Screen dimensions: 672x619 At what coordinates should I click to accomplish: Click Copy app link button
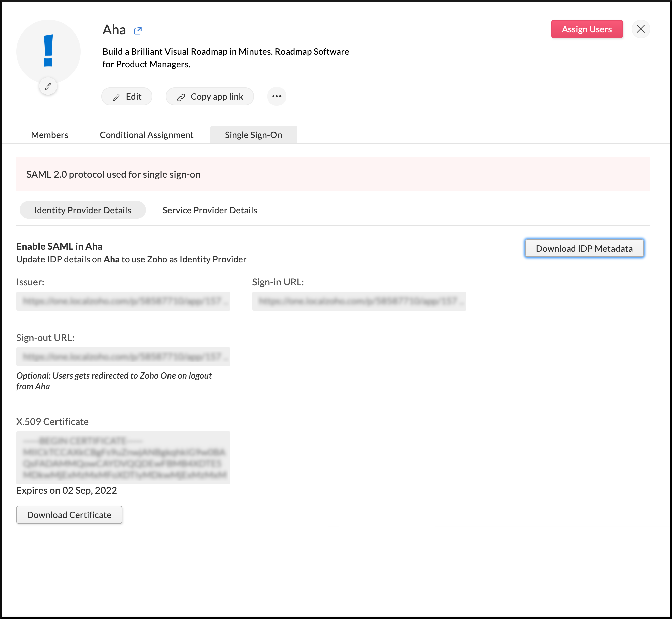[x=210, y=97]
